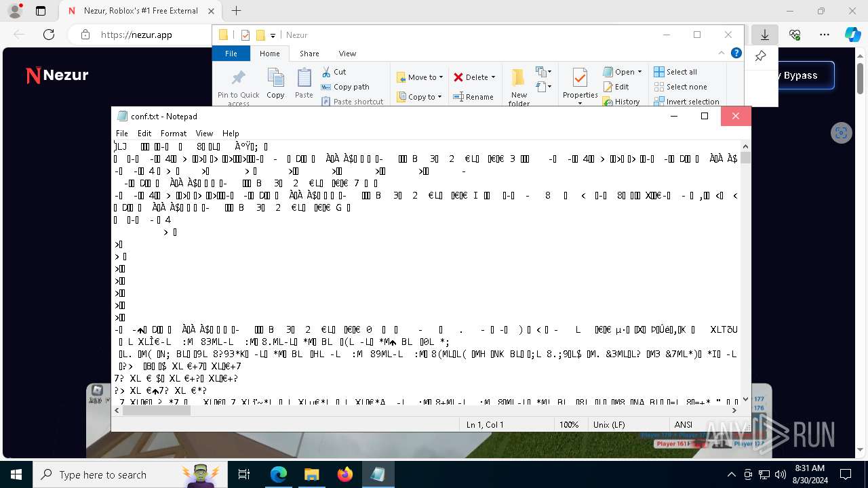The image size is (868, 488).
Task: Maximize the Notepad window
Action: click(705, 117)
